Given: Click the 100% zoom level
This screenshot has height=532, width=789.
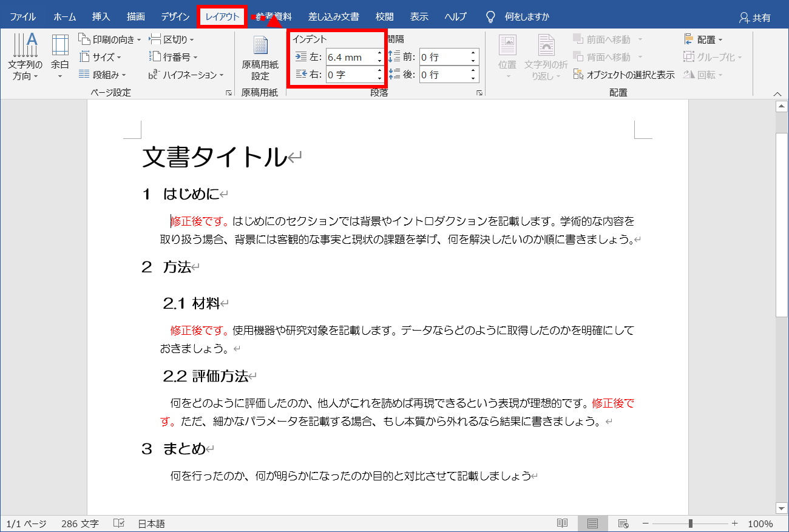Looking at the screenshot, I should coord(760,524).
